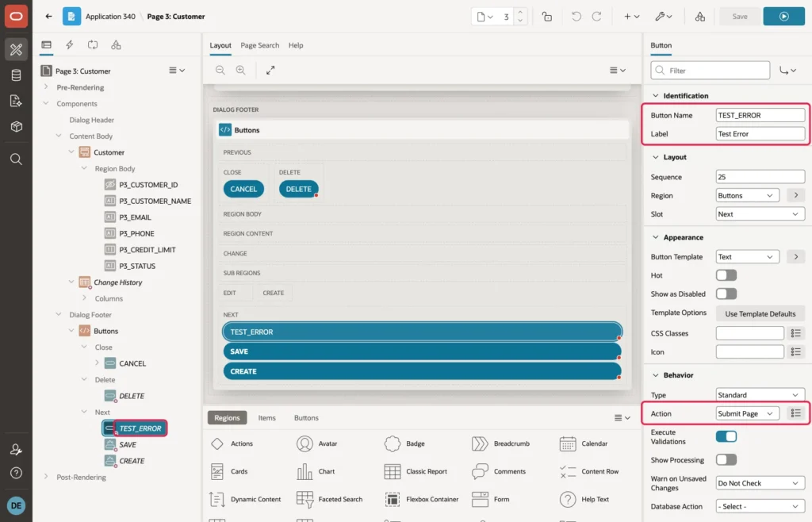The height and width of the screenshot is (522, 812).
Task: Open Warn on Unsaved Changes dropdown
Action: (x=760, y=483)
